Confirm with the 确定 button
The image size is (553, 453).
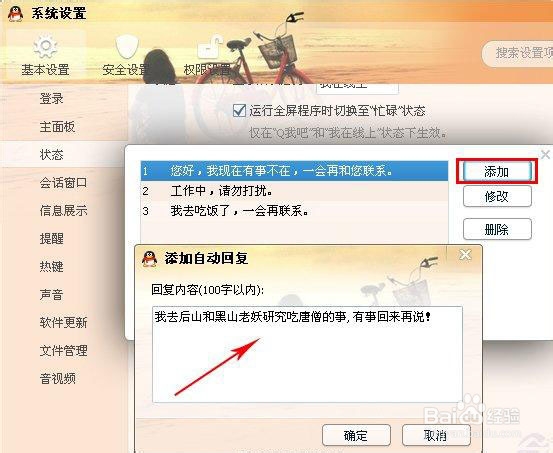(356, 435)
